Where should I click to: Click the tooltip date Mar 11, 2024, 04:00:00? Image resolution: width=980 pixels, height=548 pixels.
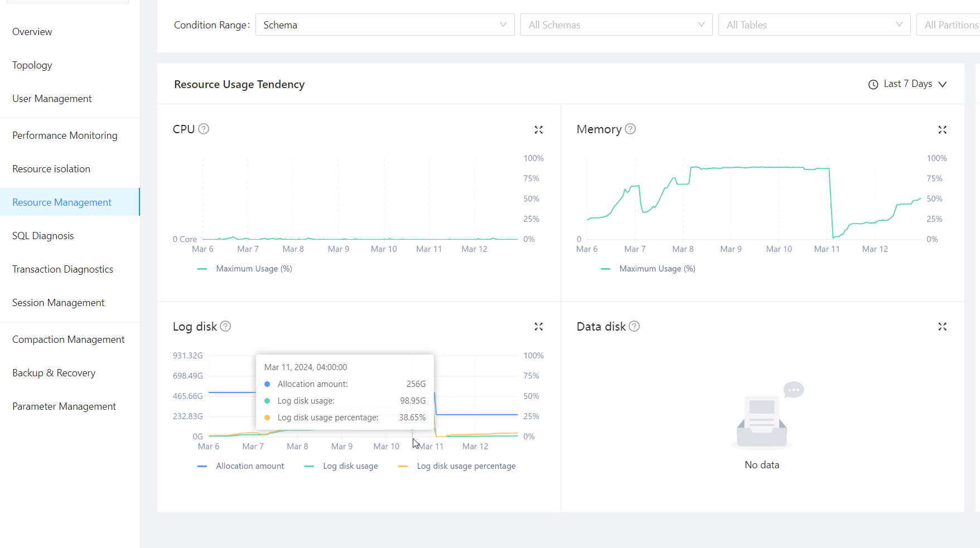click(306, 367)
